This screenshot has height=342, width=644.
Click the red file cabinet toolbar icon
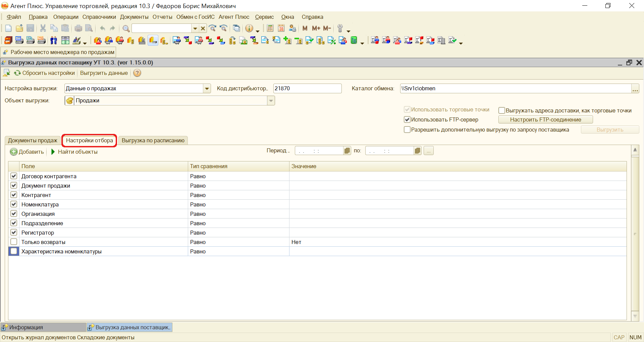8,41
